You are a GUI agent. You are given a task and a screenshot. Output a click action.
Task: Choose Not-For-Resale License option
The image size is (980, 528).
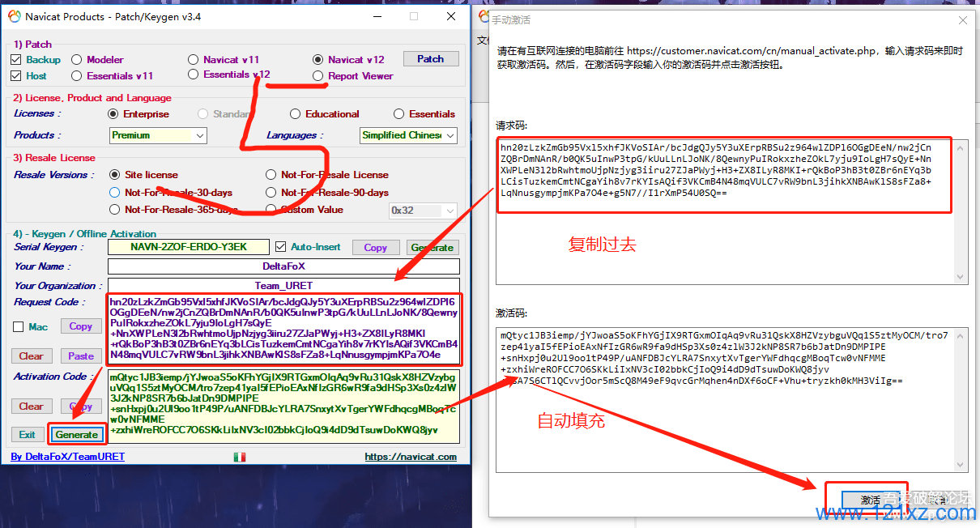(x=271, y=175)
